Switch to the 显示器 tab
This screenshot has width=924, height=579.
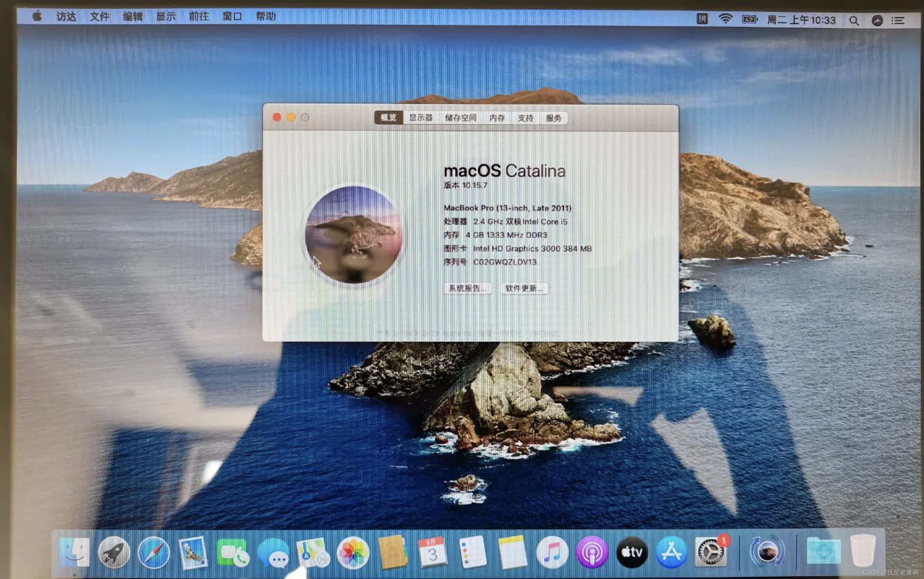pos(421,118)
